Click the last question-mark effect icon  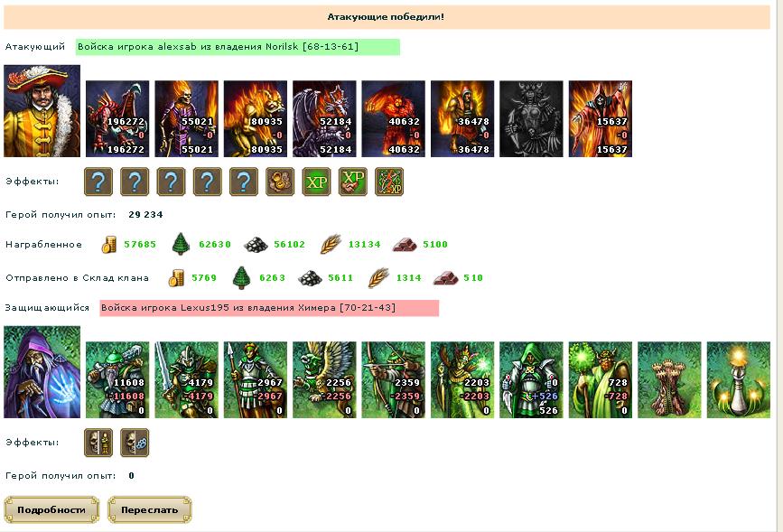[x=244, y=182]
